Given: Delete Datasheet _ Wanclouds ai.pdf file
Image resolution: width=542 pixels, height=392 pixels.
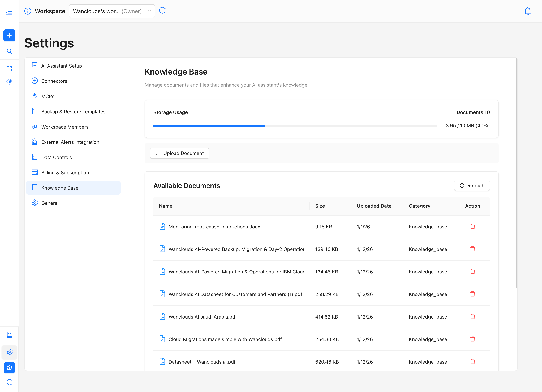Looking at the screenshot, I should point(472,361).
